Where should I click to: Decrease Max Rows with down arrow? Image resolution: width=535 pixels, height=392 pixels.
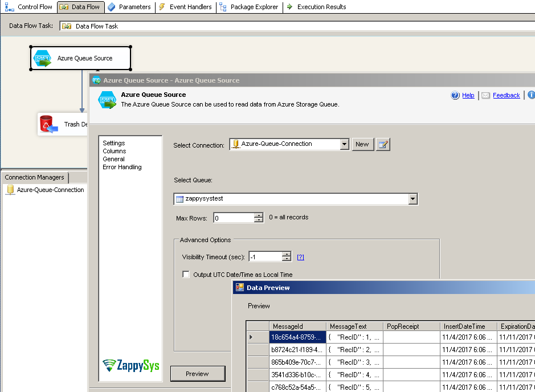tap(259, 220)
